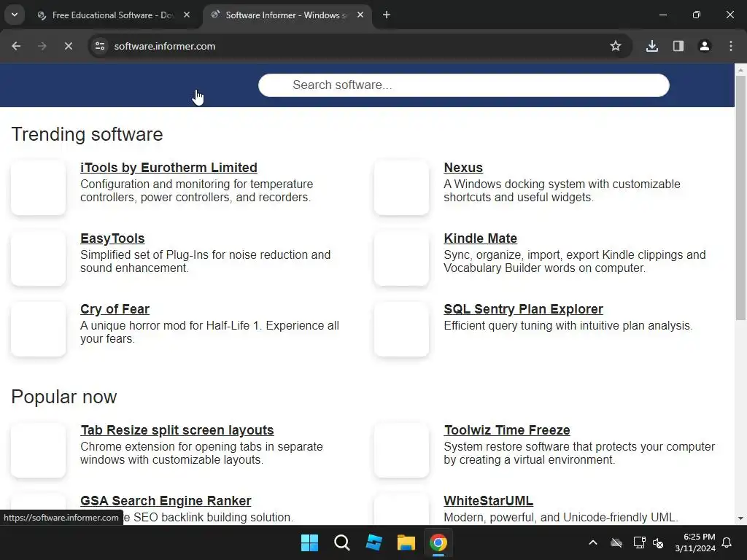Open GSA Search Engine Ranker link

[x=166, y=501]
